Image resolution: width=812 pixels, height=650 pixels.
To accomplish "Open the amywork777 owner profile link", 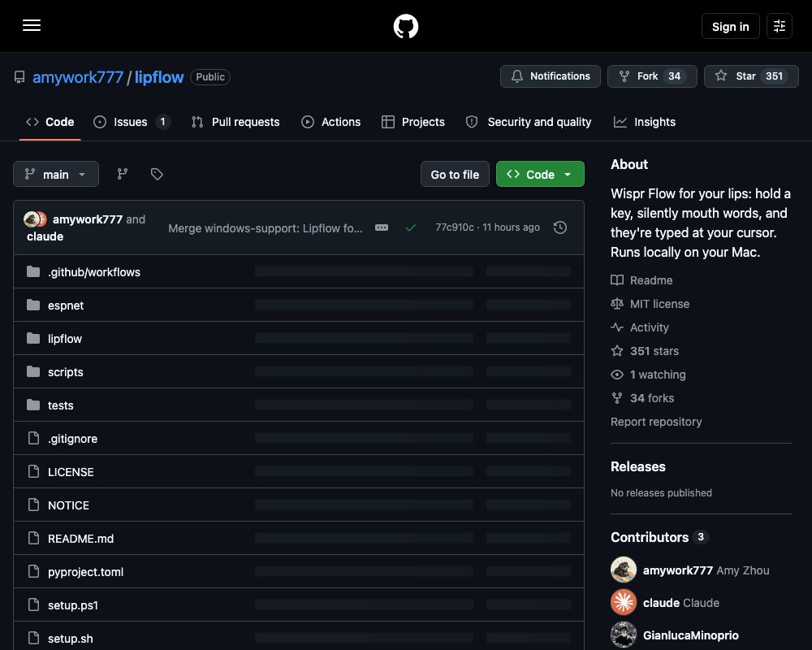I will tap(78, 76).
